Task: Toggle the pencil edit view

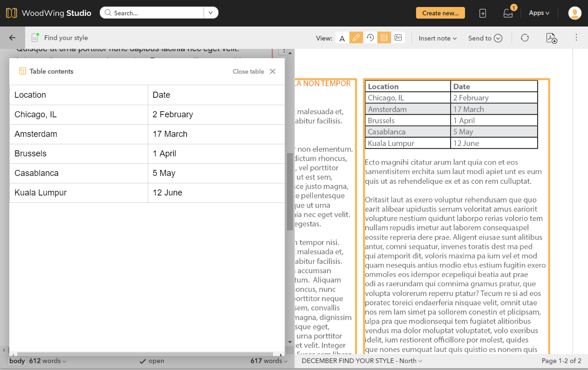Action: coord(356,38)
